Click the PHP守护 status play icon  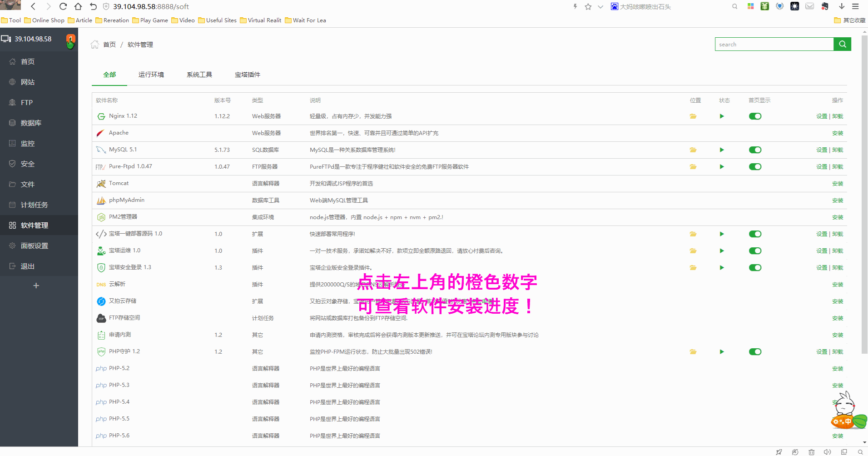click(x=722, y=352)
